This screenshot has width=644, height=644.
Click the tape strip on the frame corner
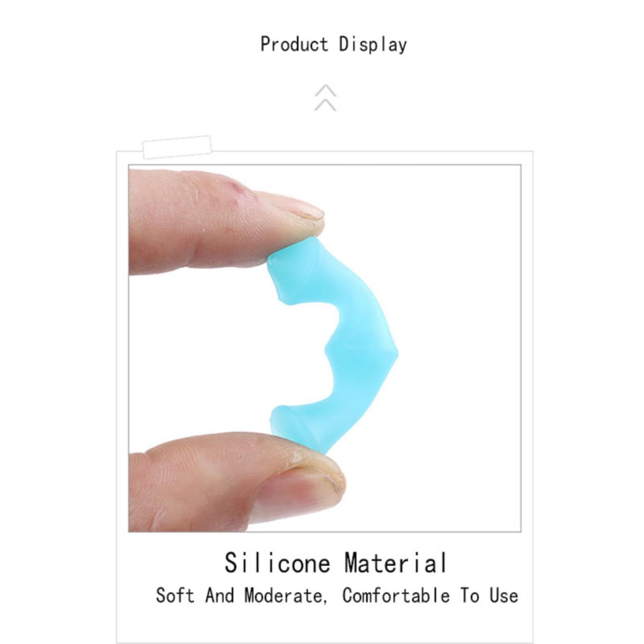[177, 147]
